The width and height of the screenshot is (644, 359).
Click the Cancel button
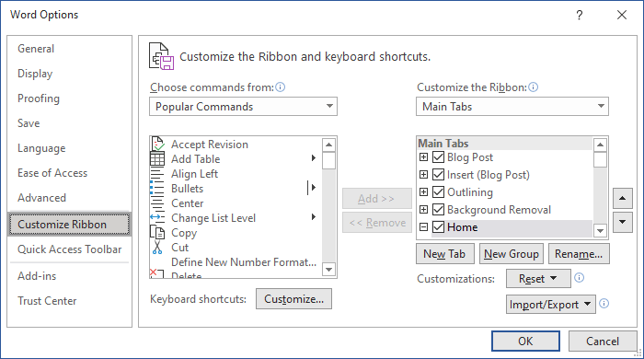603,341
